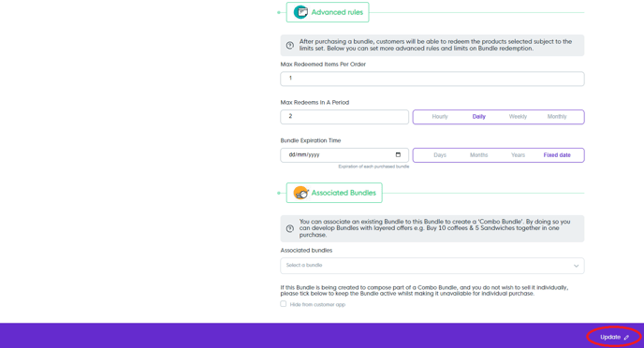Click the Advanced rules section icon
This screenshot has width=644, height=348.
300,12
